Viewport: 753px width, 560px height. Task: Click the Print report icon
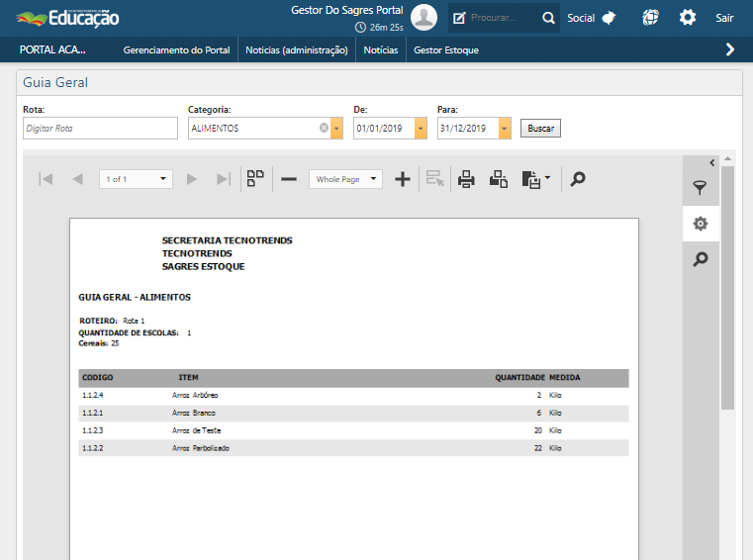[466, 179]
